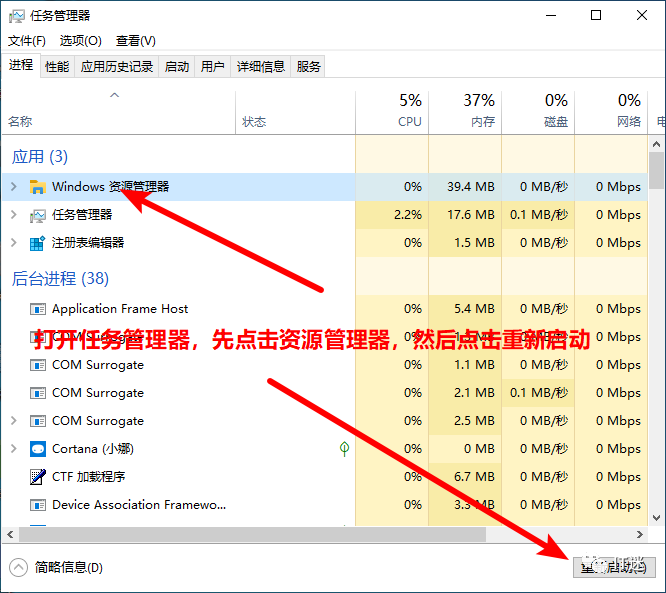Minimize the Task Manager window
Viewport: 666px width, 593px height.
(x=551, y=16)
